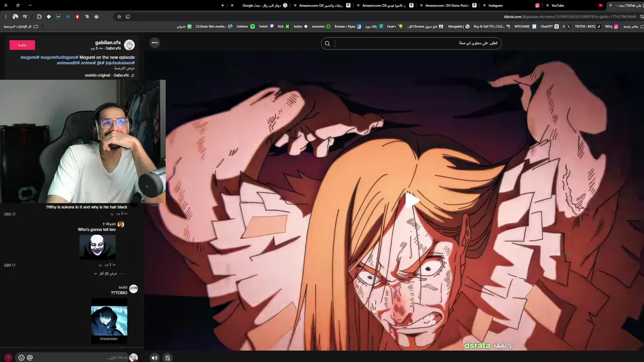Open the botrix bookmark

coord(301,26)
